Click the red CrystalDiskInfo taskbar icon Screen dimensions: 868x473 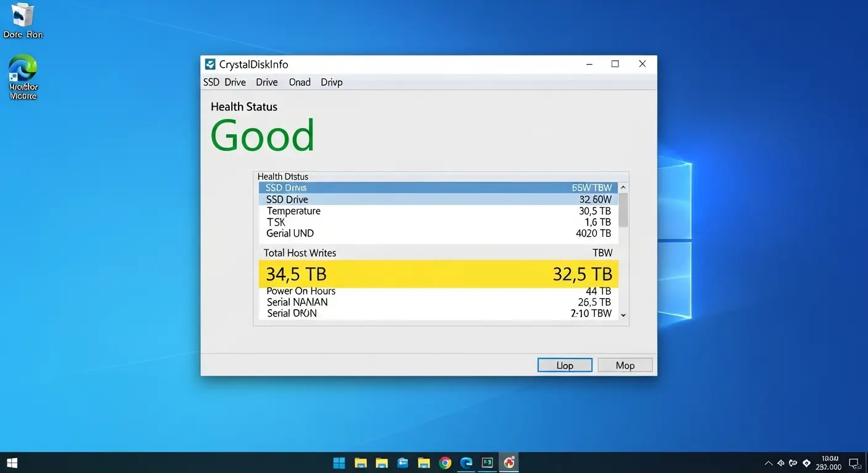509,463
